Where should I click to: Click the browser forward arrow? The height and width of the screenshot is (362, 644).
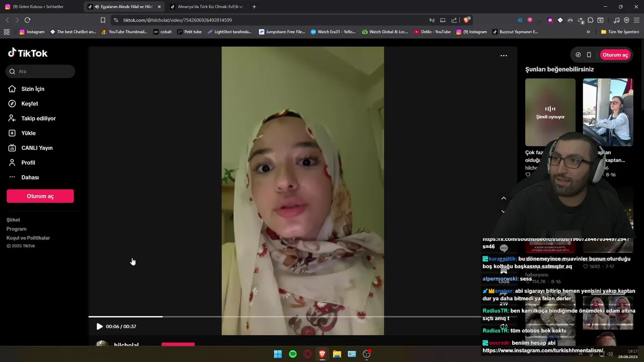coord(17,20)
